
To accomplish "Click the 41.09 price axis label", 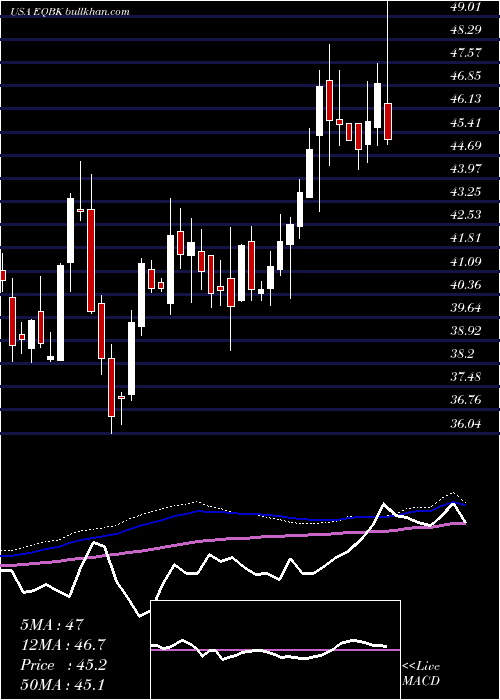I will 467,262.
